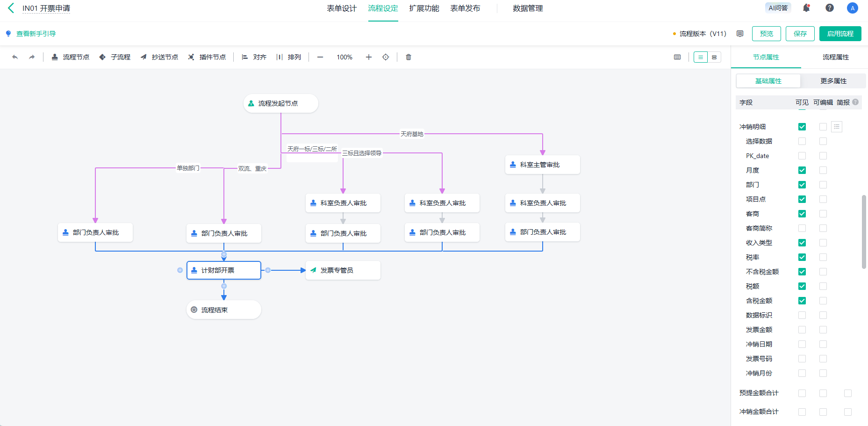This screenshot has width=868, height=426.
Task: Open the 对齐 alignment dropdown
Action: 254,57
